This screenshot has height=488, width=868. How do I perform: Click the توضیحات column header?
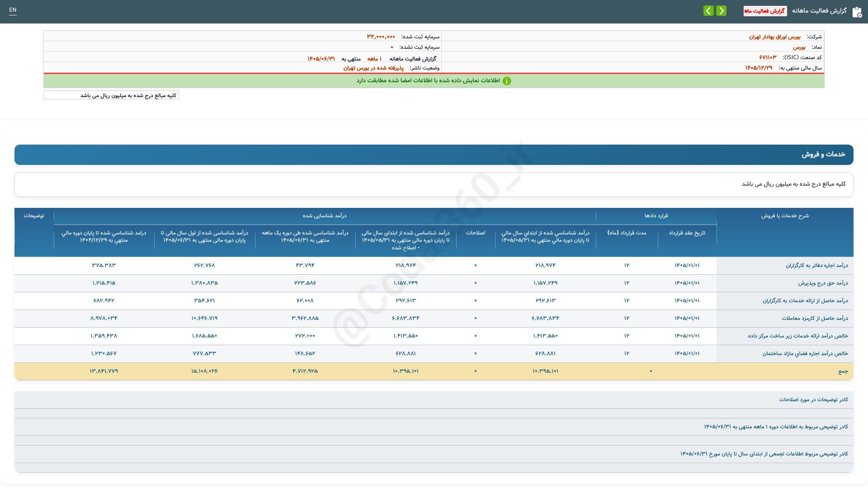coord(34,216)
